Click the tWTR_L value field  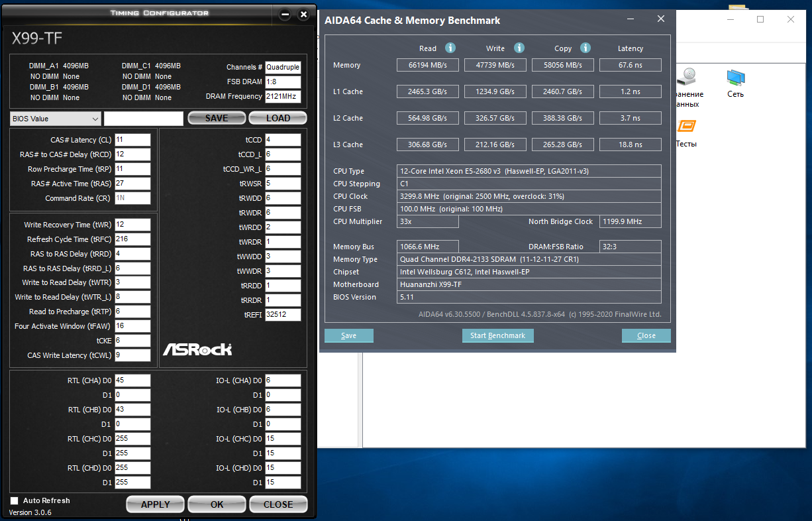pyautogui.click(x=132, y=297)
